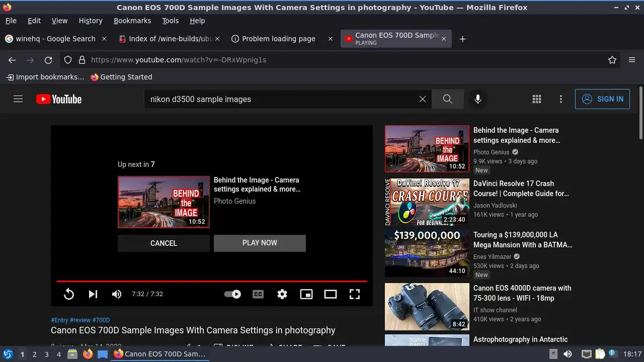This screenshot has width=644, height=362.
Task: Open the Firefox application menu
Action: [x=632, y=60]
